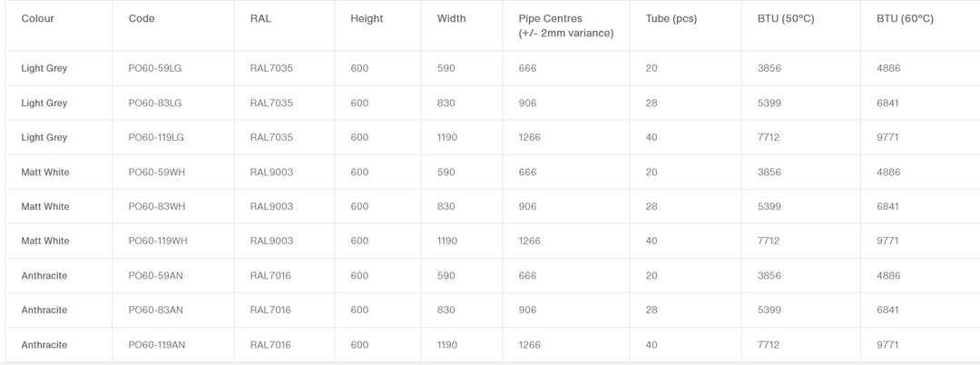The image size is (980, 365).
Task: Select RAL9003 in the PO60-59WH row
Action: point(271,172)
